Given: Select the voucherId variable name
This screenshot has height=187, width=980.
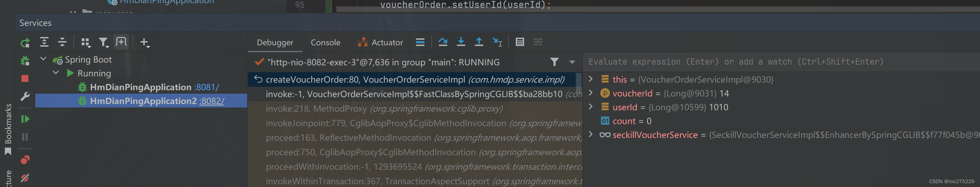Looking at the screenshot, I should [632, 93].
